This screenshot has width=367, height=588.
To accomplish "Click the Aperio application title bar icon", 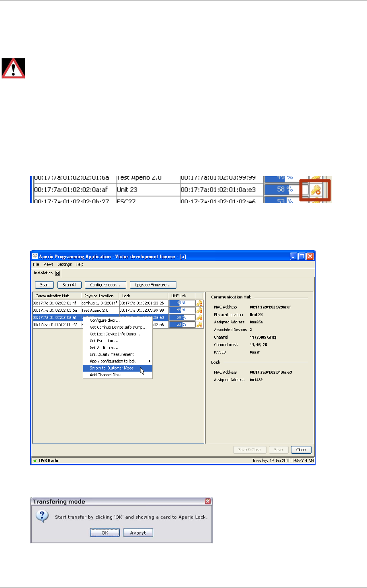I will pyautogui.click(x=35, y=256).
